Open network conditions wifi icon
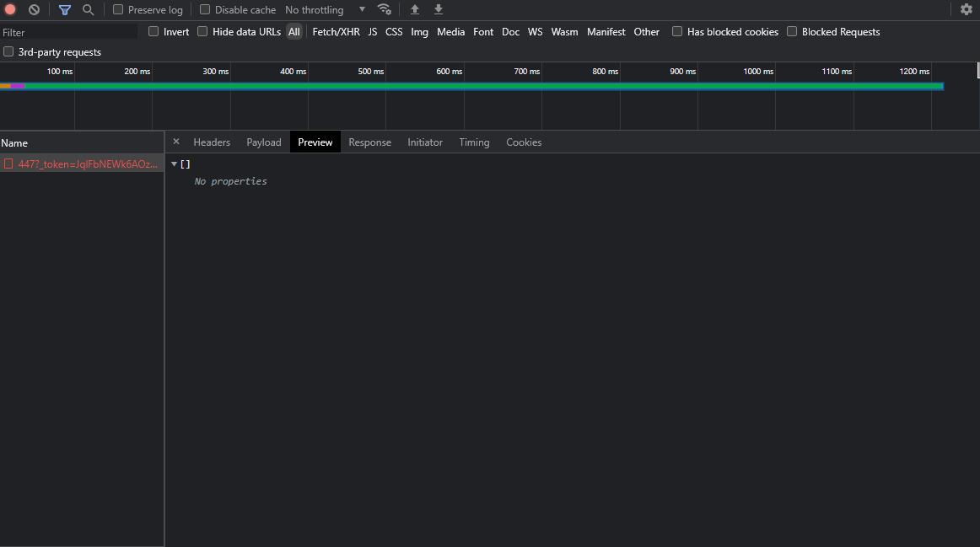Viewport: 980px width, 547px height. coord(385,9)
